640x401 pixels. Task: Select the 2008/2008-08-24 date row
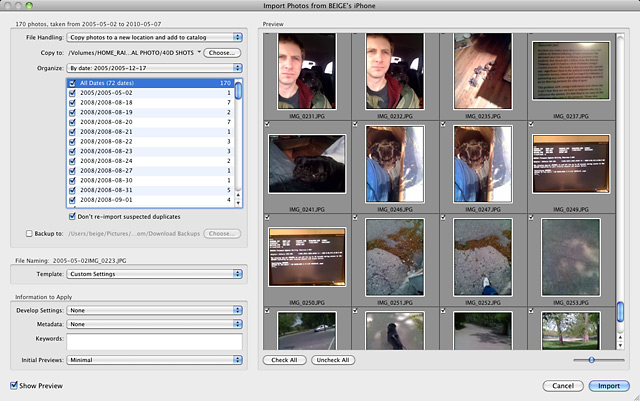coord(151,161)
